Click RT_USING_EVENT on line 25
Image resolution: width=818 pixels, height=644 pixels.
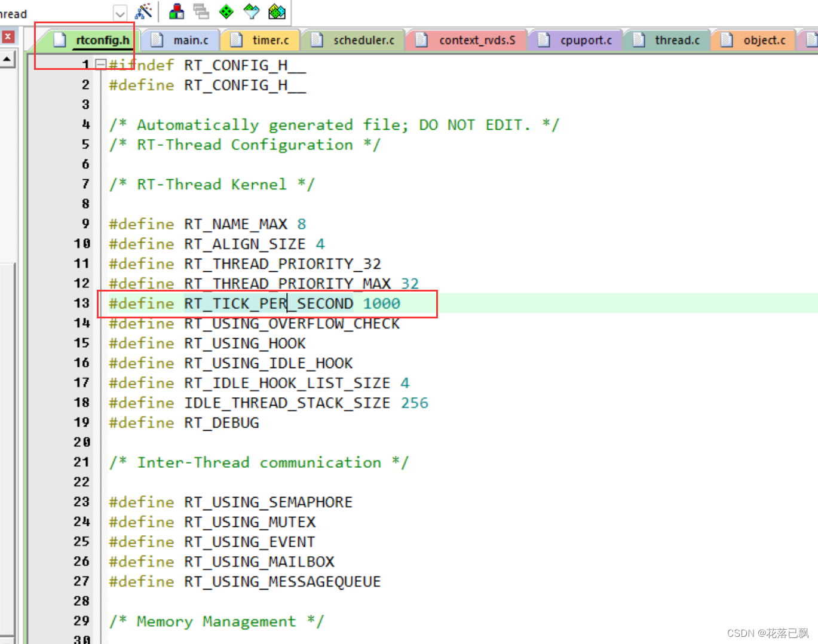[249, 541]
